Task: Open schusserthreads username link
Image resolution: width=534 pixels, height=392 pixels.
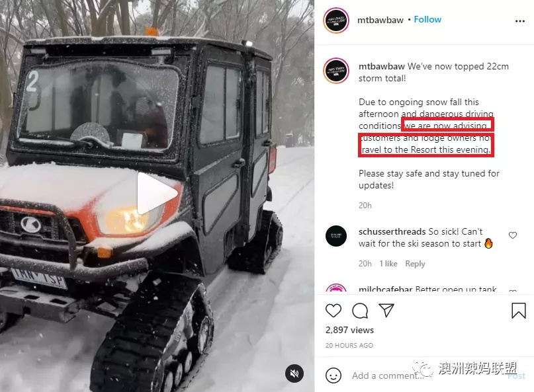Action: [x=392, y=232]
